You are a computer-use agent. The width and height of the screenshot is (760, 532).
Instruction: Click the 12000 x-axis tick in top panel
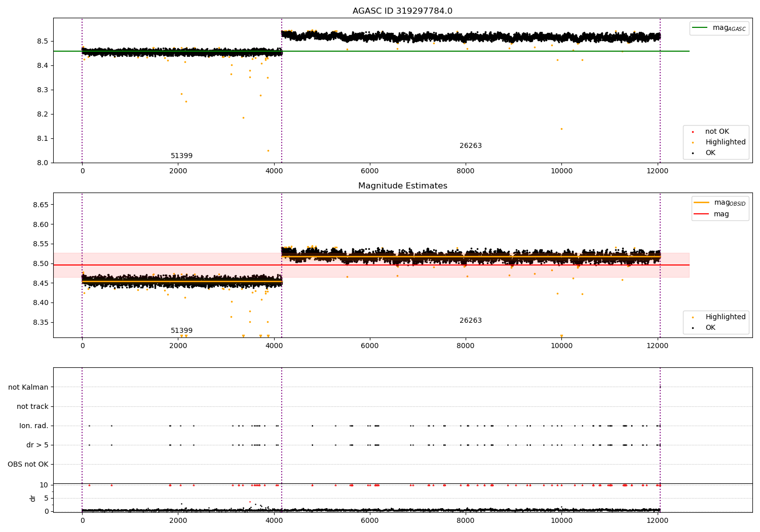click(x=658, y=171)
